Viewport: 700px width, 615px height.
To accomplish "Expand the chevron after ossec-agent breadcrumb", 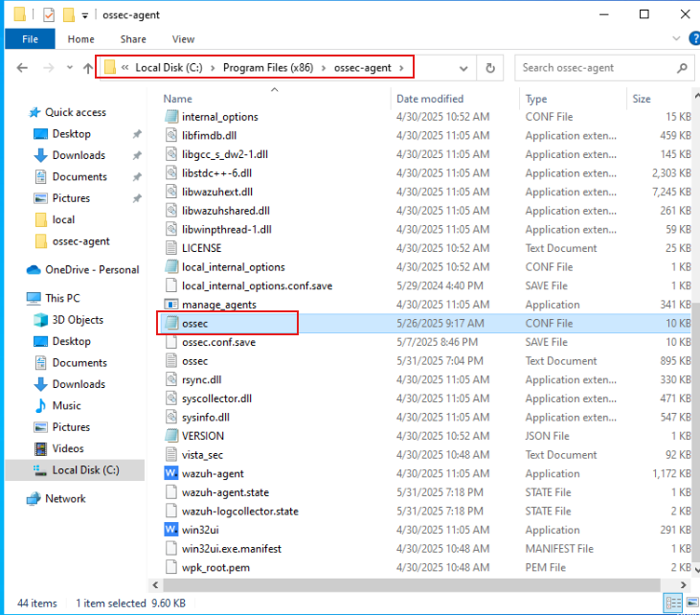I will [401, 68].
